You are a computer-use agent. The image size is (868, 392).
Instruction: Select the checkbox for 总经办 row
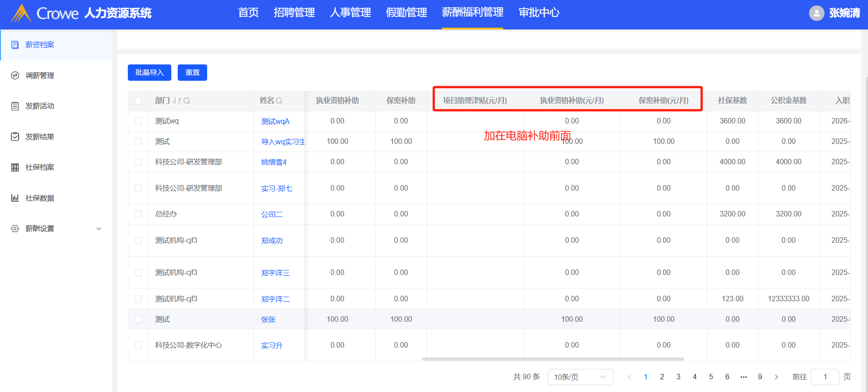[x=138, y=214]
